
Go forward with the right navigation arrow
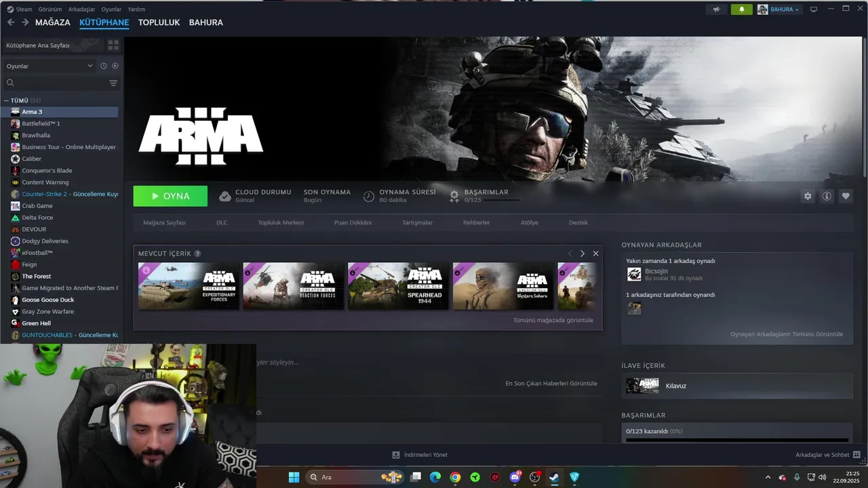[25, 22]
